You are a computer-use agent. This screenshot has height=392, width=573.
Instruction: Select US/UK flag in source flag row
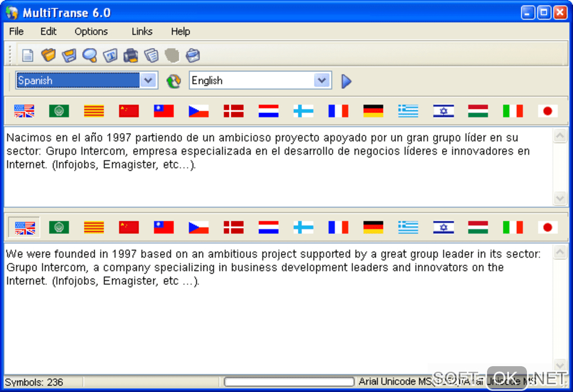coord(24,111)
